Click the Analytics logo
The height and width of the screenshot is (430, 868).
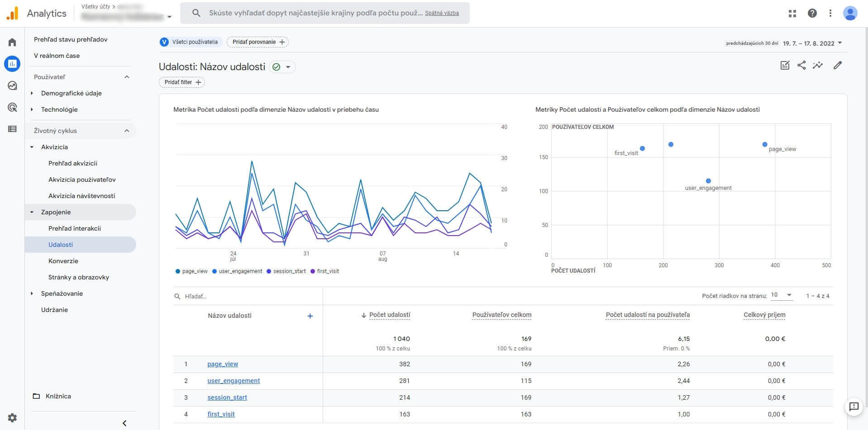point(12,14)
